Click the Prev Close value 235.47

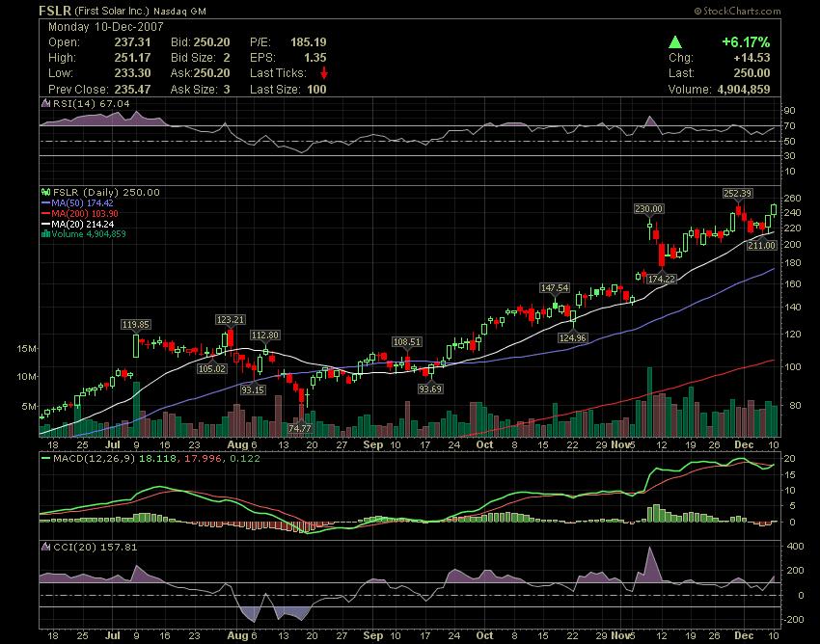[x=132, y=90]
